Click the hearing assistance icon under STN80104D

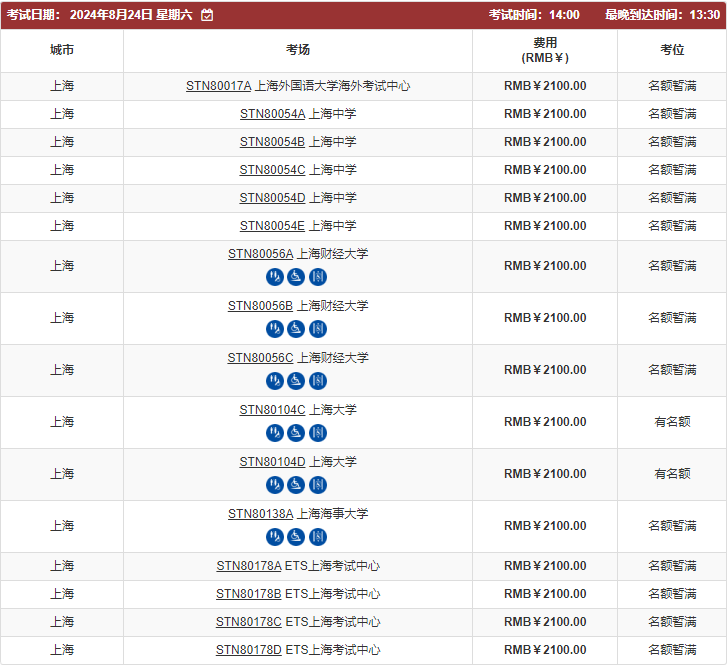coord(274,485)
